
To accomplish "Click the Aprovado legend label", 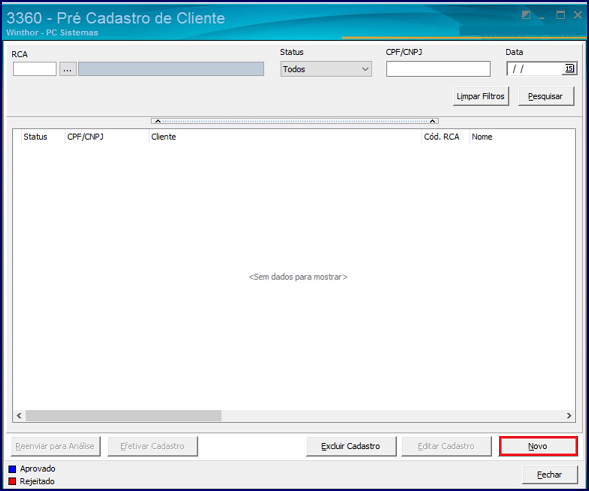I will 38,469.
